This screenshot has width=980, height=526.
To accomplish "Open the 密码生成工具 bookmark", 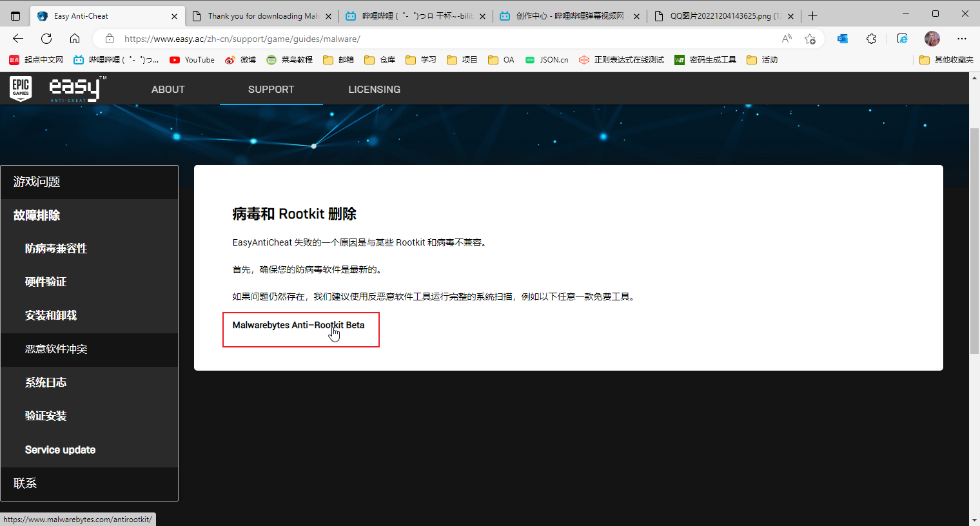I will point(705,60).
